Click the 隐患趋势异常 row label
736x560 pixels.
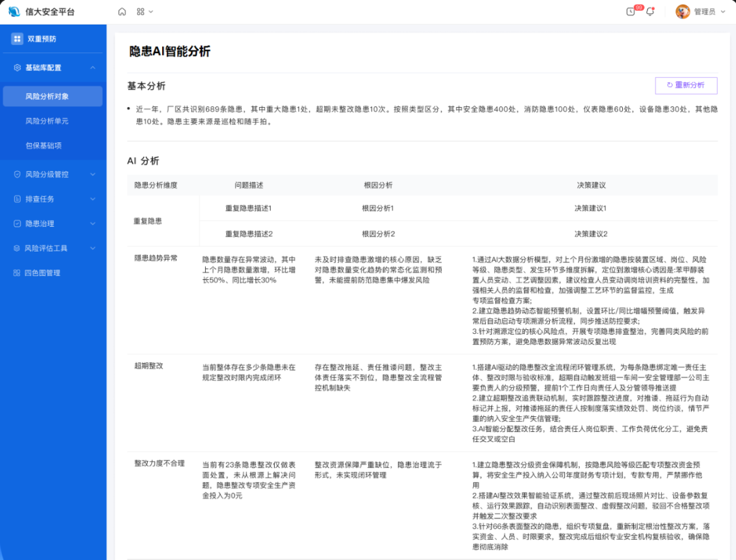(x=156, y=258)
